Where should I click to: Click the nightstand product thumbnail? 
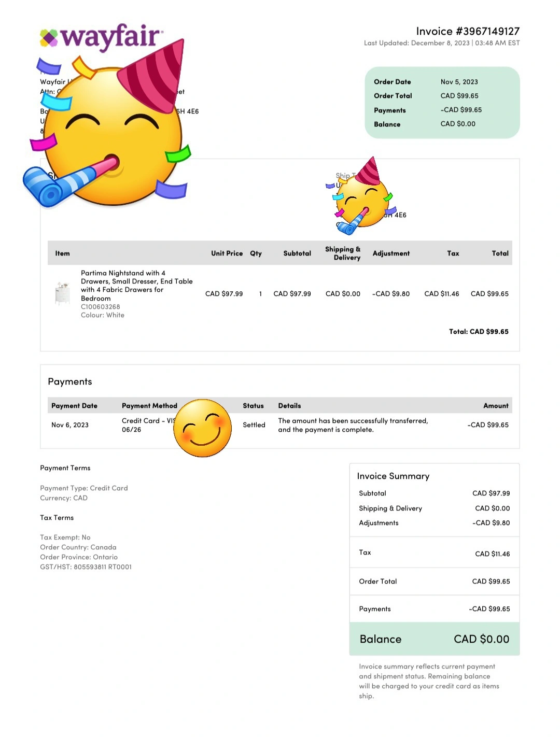coord(62,293)
